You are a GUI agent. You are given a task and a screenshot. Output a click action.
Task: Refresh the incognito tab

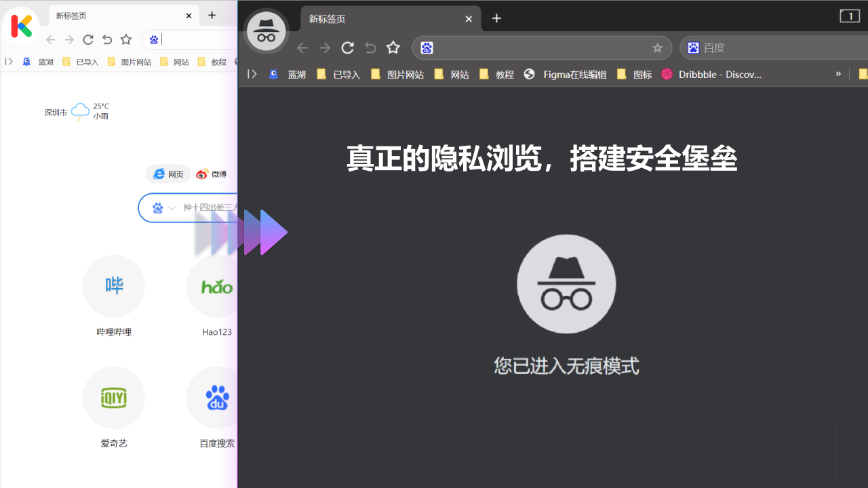[x=347, y=47]
